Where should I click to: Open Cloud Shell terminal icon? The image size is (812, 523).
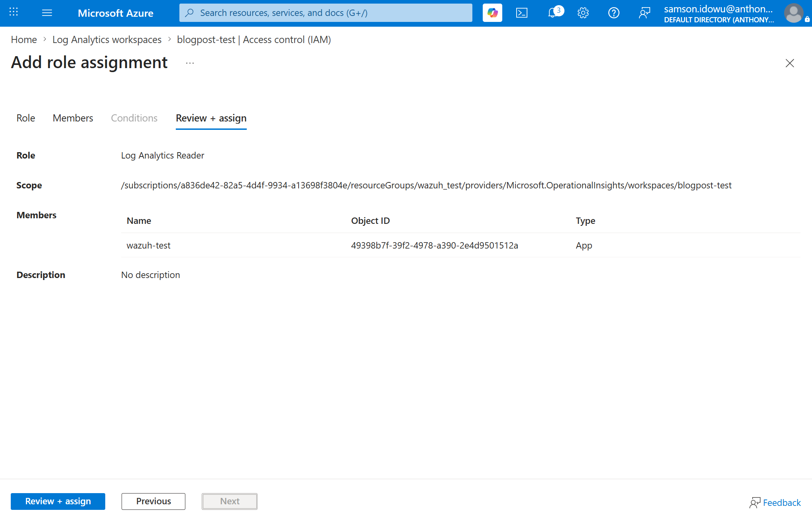click(522, 13)
